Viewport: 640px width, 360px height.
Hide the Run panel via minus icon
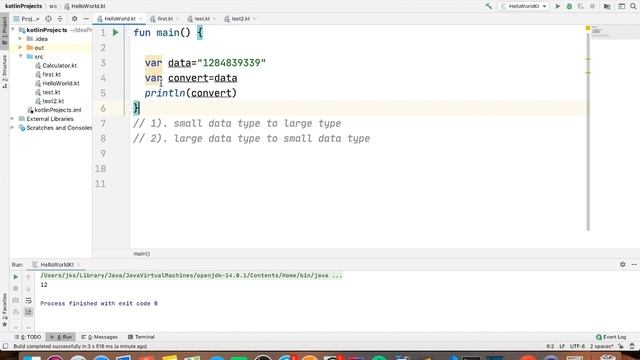coord(634,264)
